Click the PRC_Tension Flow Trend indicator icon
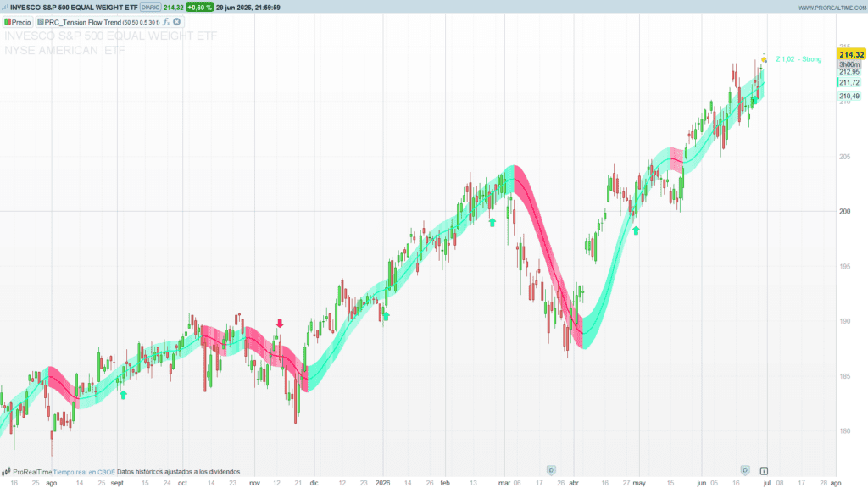The height and width of the screenshot is (488, 868). click(x=41, y=22)
